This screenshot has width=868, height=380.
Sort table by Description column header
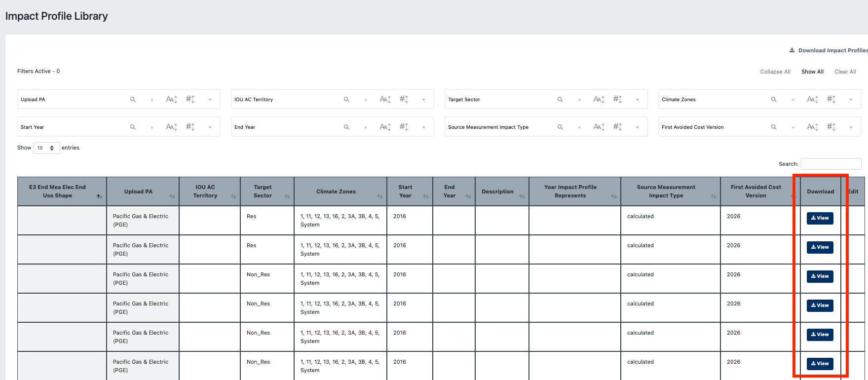pos(502,191)
